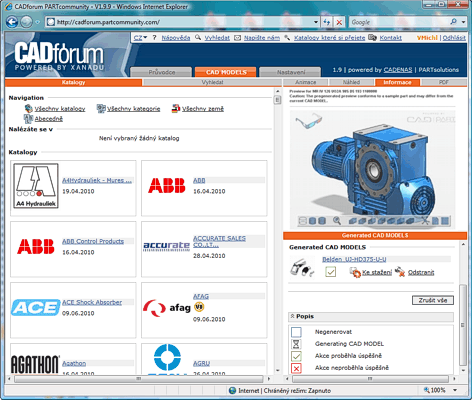Open the PDF tab

pos(443,82)
